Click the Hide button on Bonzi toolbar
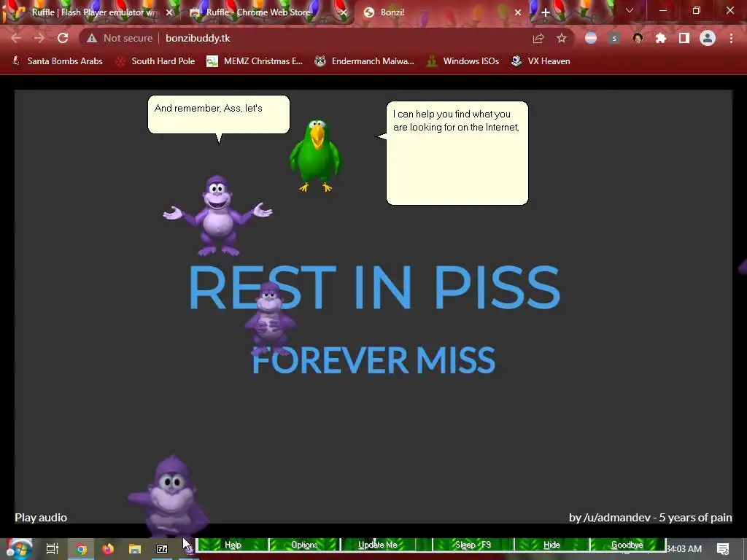Screen dimensions: 747x560 pyautogui.click(x=551, y=545)
